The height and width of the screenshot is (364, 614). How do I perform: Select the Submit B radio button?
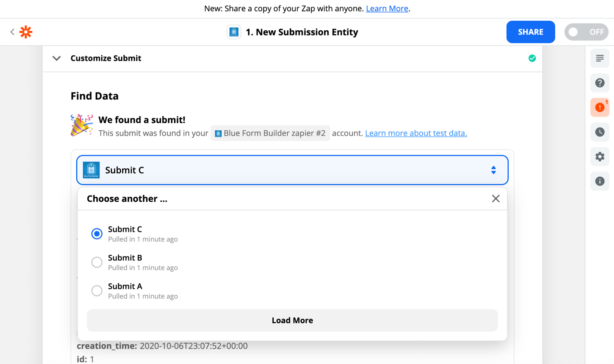[x=96, y=262]
